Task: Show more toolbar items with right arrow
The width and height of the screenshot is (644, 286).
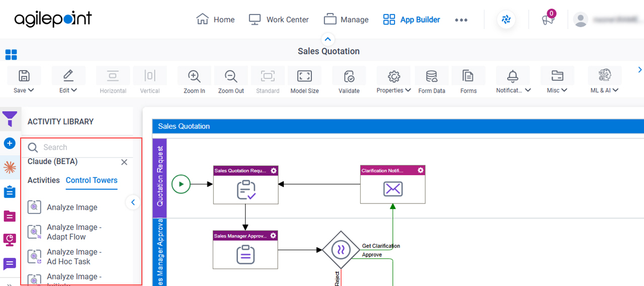Action: click(640, 70)
